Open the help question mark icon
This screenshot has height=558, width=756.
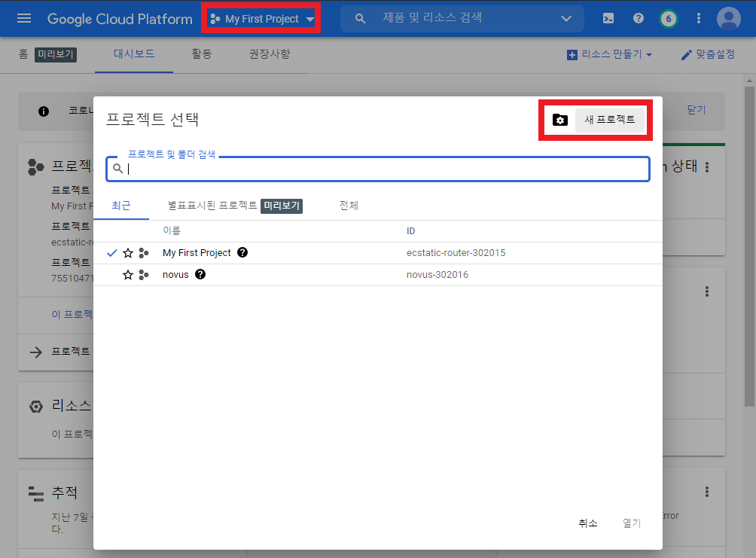point(638,18)
